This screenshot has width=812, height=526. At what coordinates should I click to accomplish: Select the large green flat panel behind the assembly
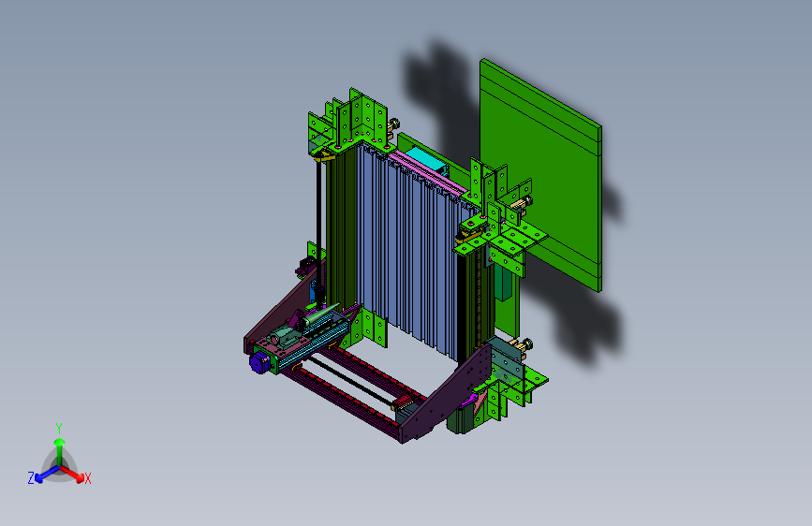pos(540,176)
